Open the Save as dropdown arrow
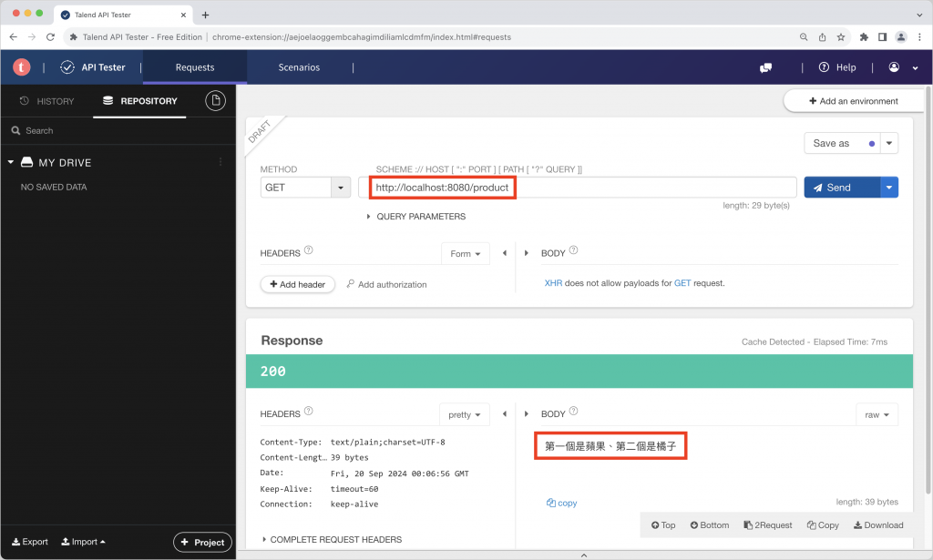933x560 pixels. [889, 143]
